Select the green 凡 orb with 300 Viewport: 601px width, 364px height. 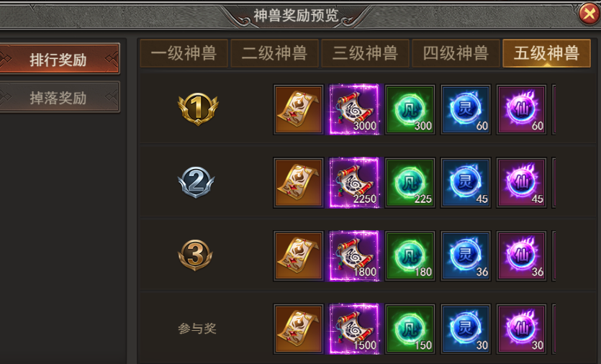coord(410,109)
